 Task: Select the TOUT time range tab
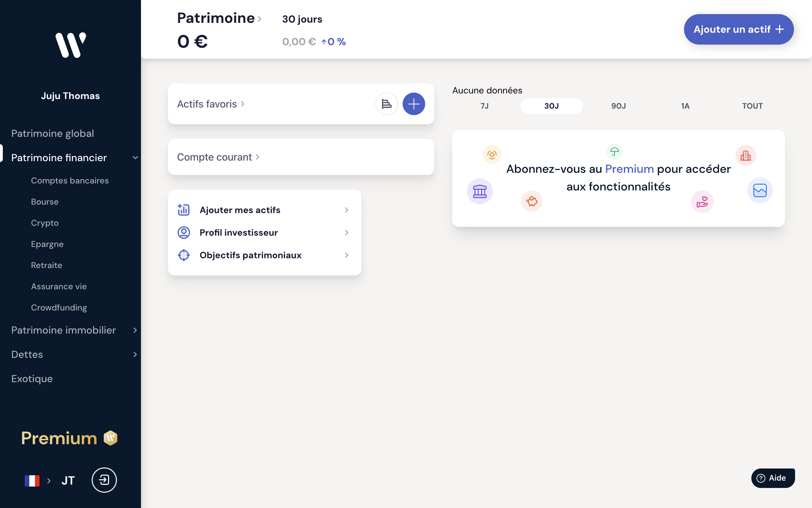pos(752,106)
